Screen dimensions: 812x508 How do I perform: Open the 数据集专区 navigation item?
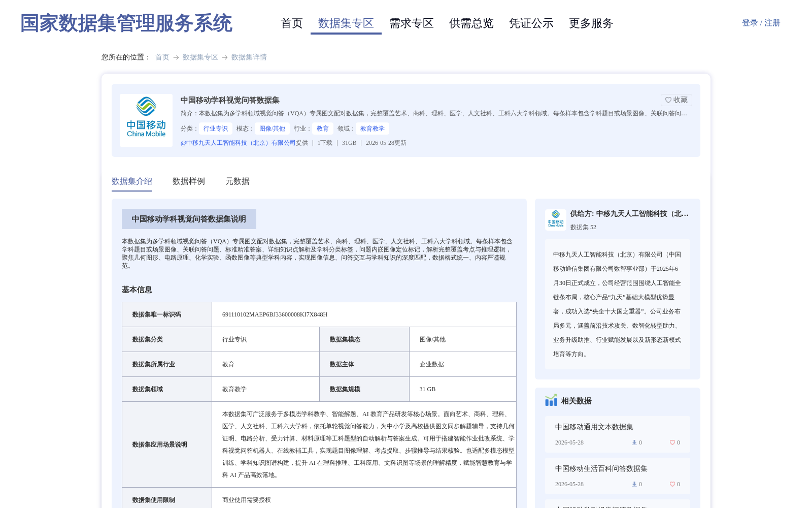pos(346,23)
